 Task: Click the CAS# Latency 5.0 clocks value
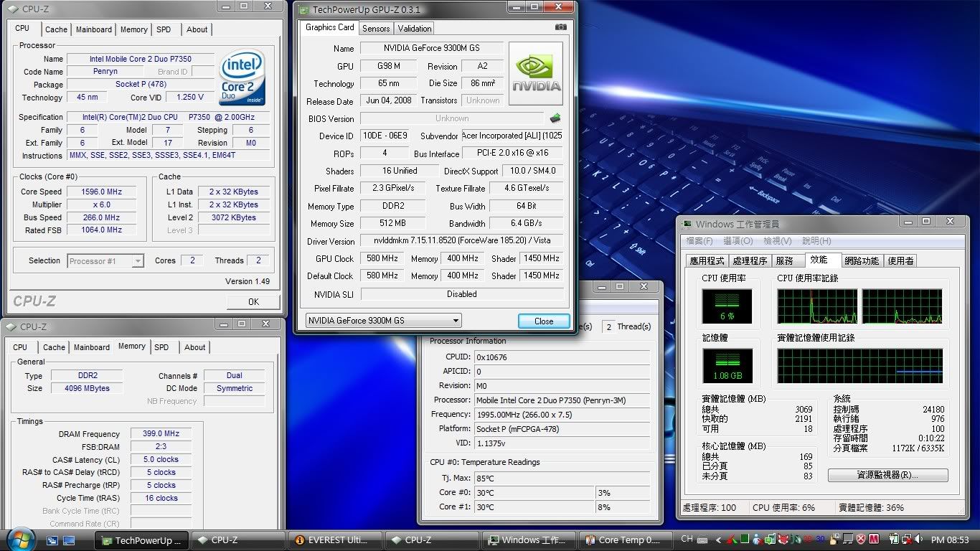[x=161, y=459]
